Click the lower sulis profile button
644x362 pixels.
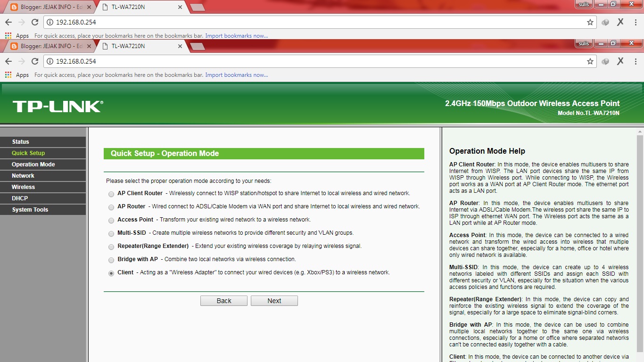[x=584, y=43]
